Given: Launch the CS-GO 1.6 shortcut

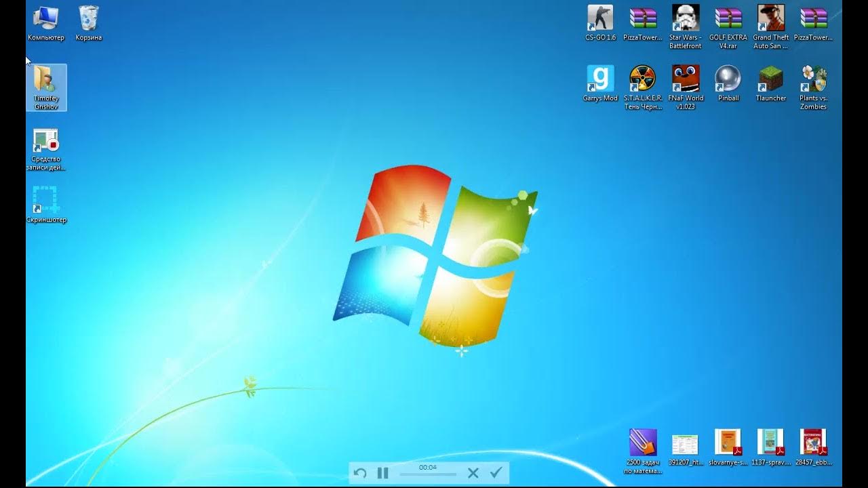Looking at the screenshot, I should pyautogui.click(x=600, y=23).
